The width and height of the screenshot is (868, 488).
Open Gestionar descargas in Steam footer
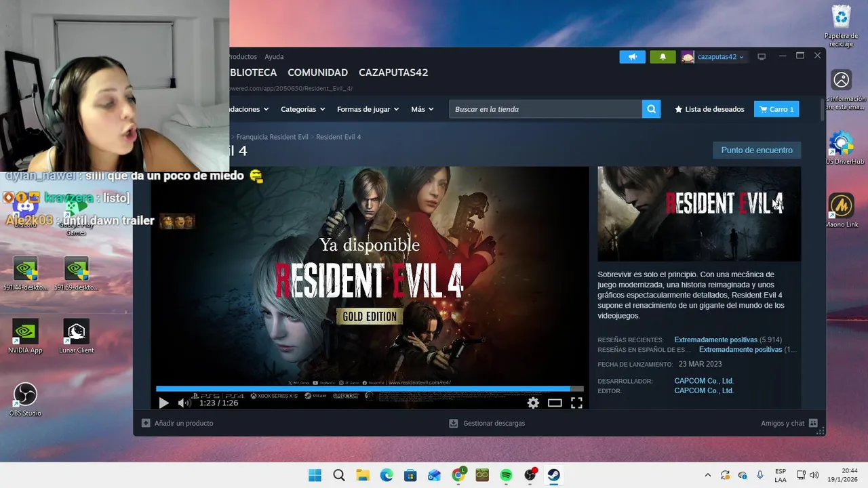pyautogui.click(x=487, y=423)
